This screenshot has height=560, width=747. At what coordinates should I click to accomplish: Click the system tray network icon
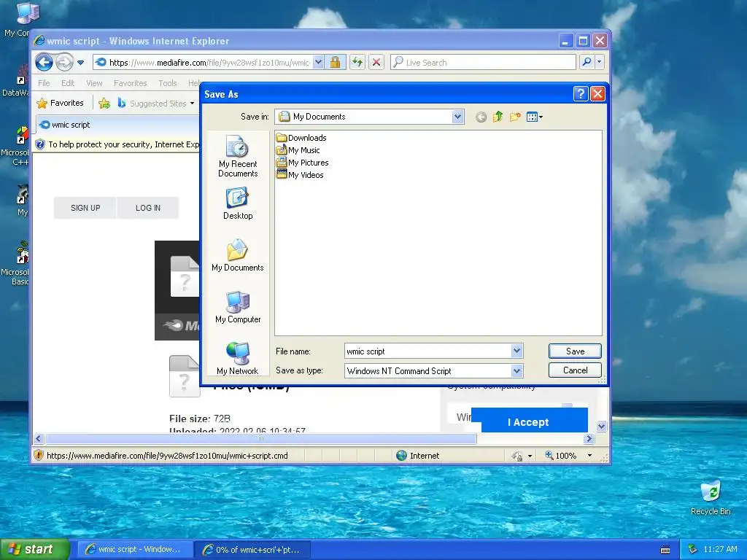(692, 549)
